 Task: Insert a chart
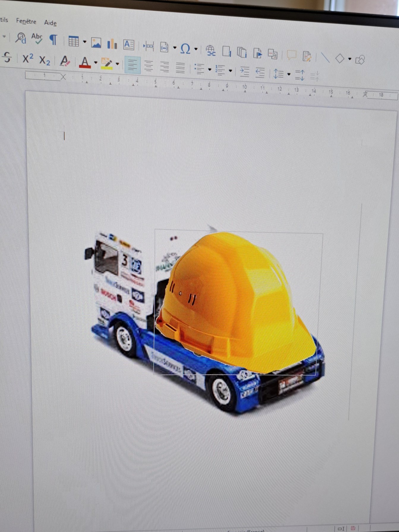click(x=112, y=44)
